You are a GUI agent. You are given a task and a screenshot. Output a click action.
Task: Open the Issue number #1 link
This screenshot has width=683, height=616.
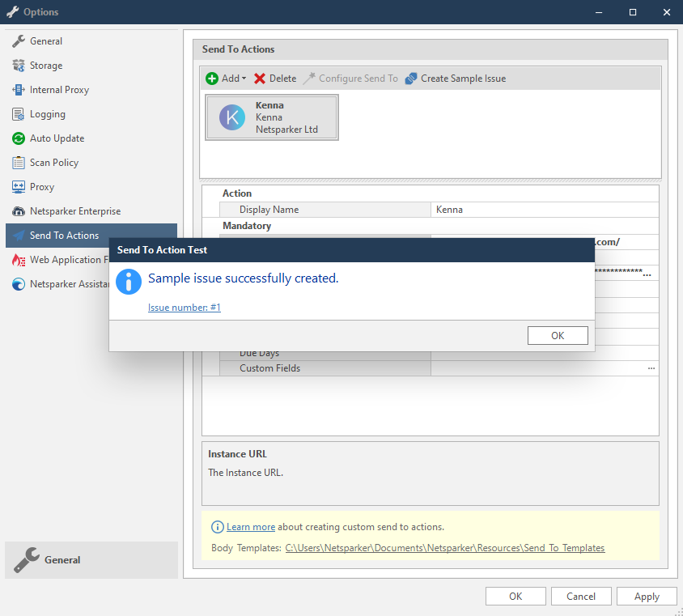coord(184,307)
